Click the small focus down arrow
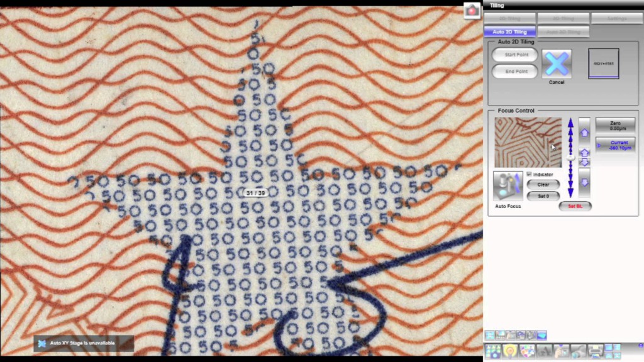 click(x=584, y=163)
